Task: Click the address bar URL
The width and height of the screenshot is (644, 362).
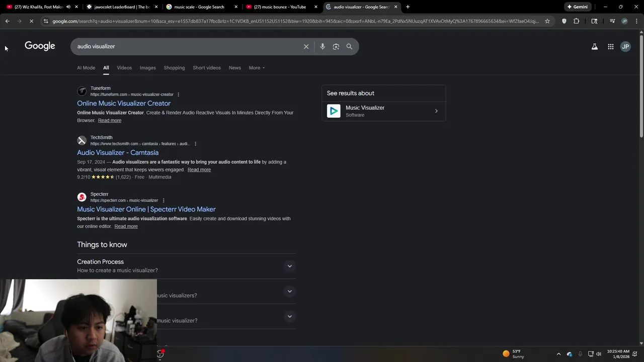Action: tap(295, 21)
